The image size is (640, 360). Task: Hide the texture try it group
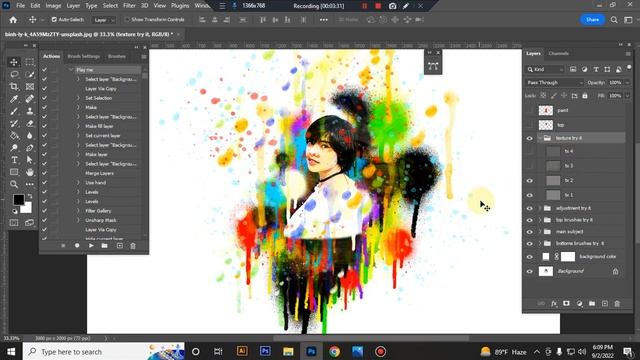pos(529,138)
